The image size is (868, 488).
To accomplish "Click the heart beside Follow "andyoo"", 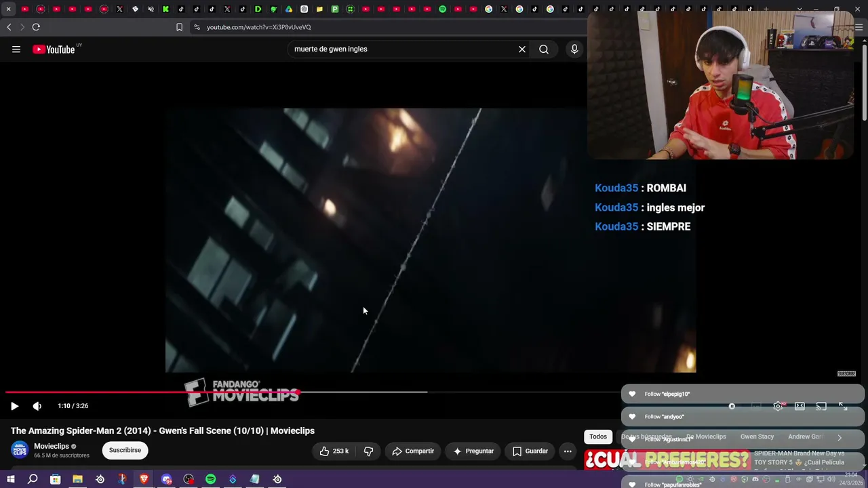I will (632, 417).
